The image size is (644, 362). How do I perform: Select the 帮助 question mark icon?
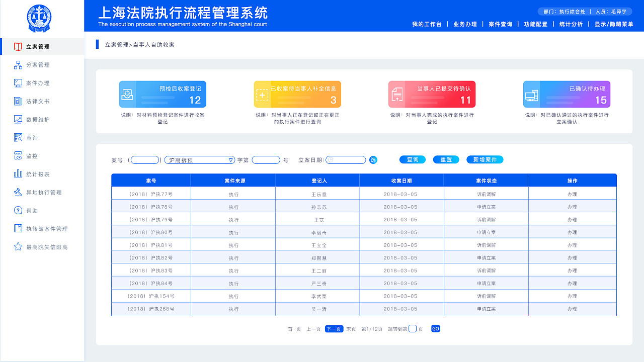pyautogui.click(x=17, y=210)
